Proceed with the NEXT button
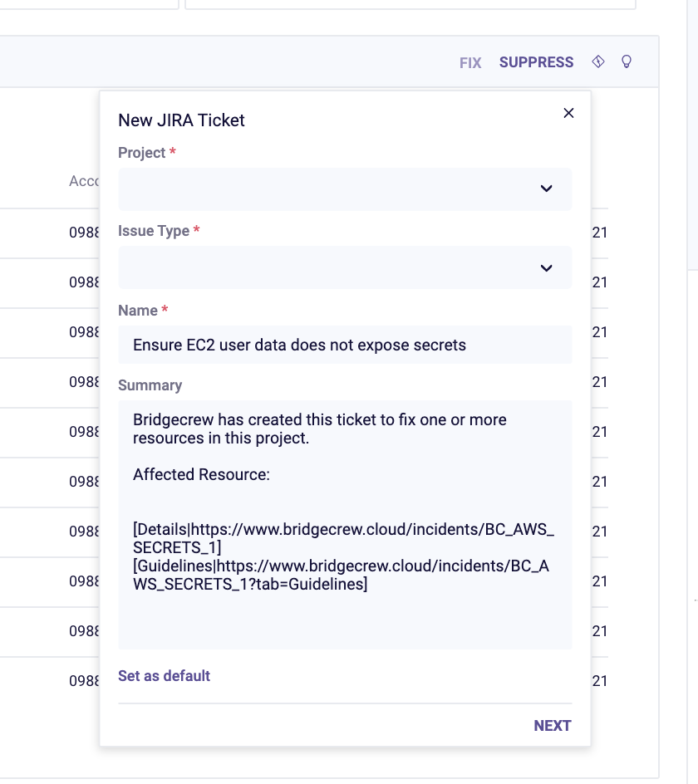Image resolution: width=698 pixels, height=784 pixels. coord(553,726)
